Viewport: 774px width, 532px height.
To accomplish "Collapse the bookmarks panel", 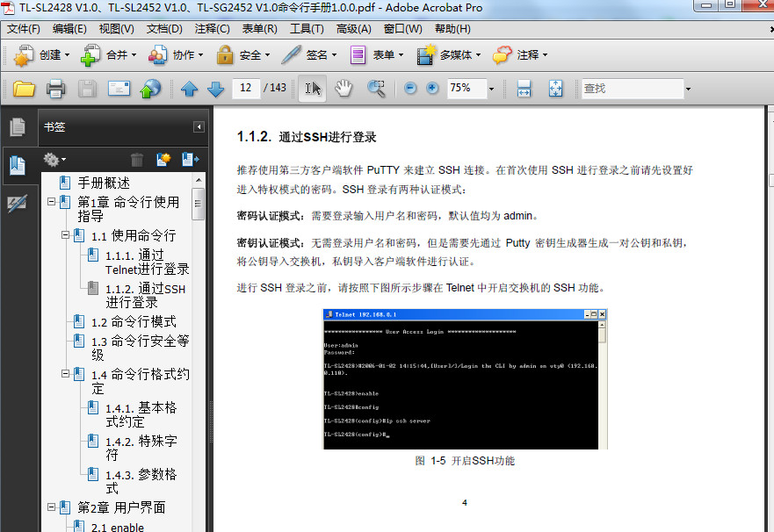I will pos(199,127).
